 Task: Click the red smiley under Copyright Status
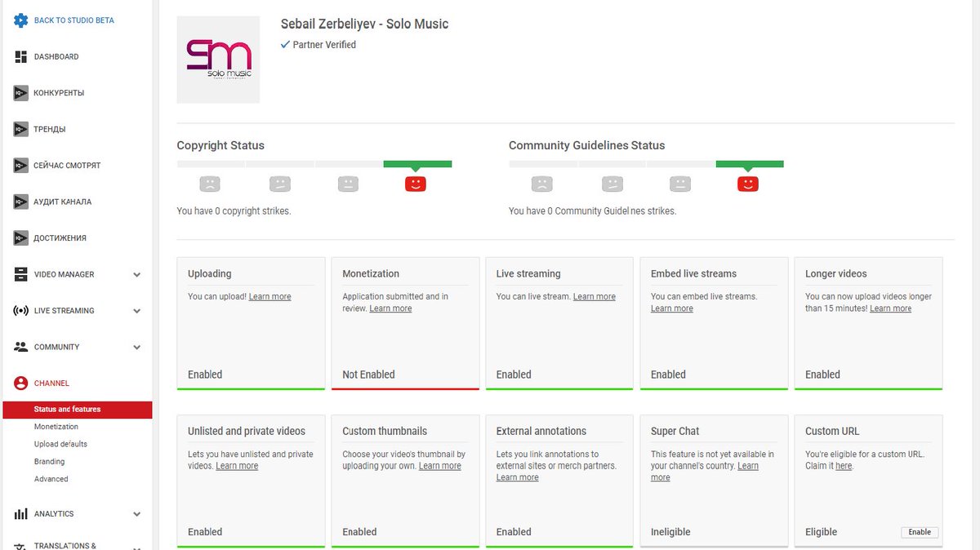click(x=416, y=184)
